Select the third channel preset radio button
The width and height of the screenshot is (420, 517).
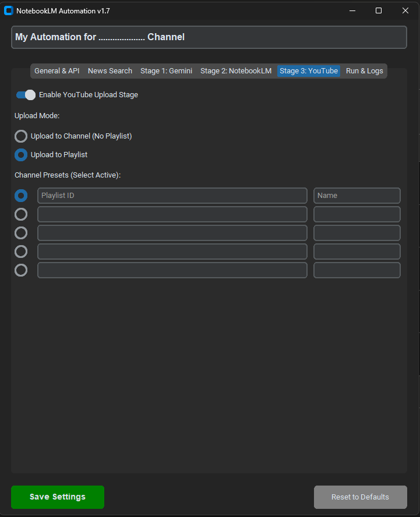pyautogui.click(x=21, y=233)
